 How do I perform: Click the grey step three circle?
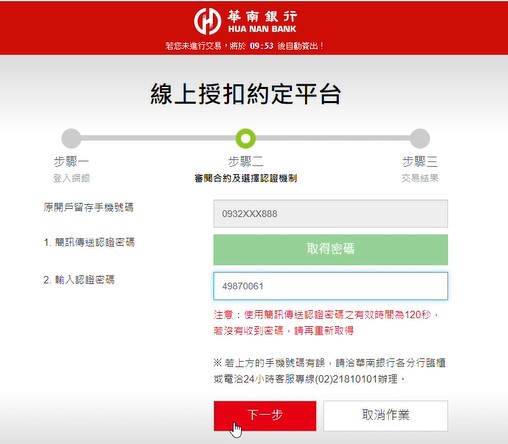(x=420, y=138)
